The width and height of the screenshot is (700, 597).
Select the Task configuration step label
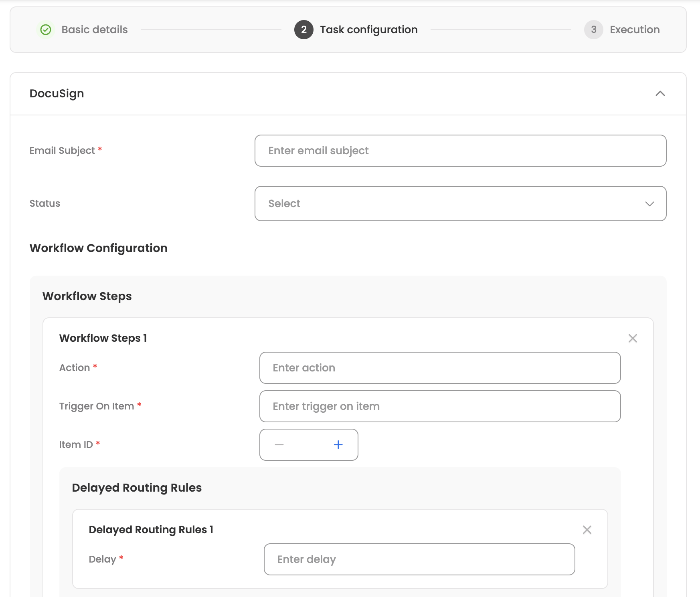(368, 30)
